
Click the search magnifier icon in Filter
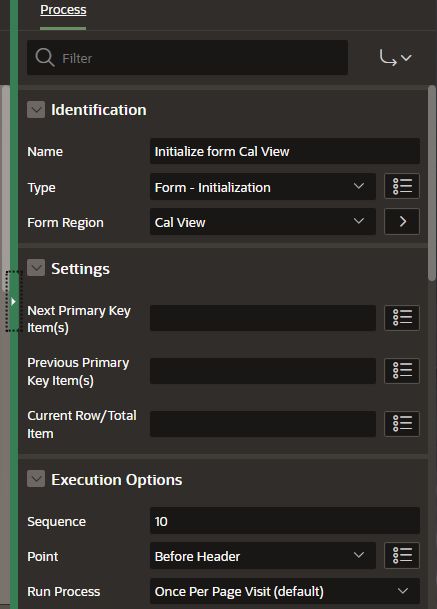coord(45,58)
